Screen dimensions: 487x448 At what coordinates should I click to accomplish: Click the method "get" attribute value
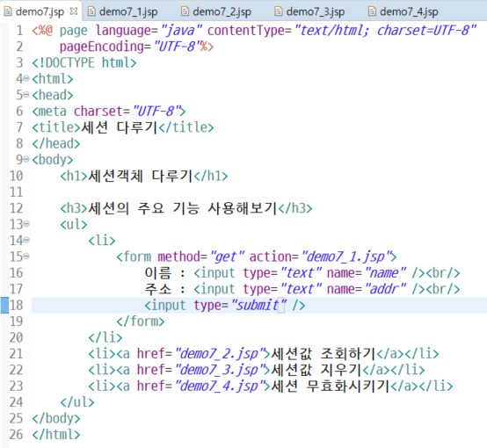(228, 257)
